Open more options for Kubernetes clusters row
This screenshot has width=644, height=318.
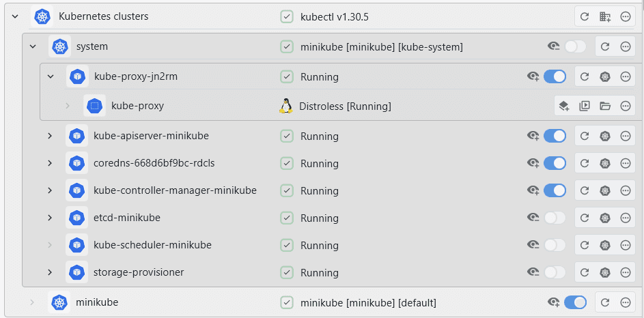click(625, 16)
